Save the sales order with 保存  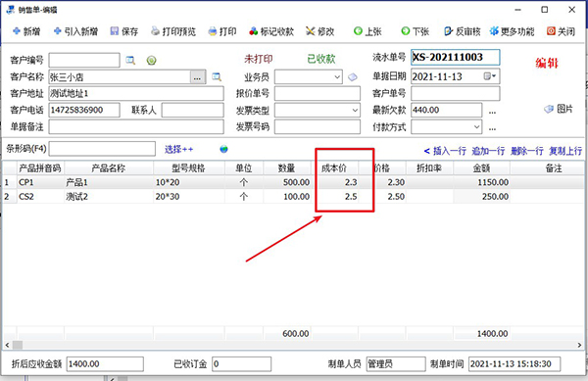coord(124,31)
